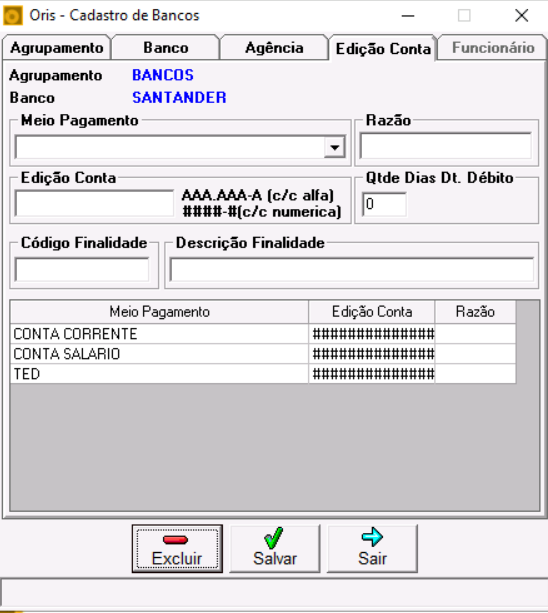
Task: Select the Funcionário tab
Action: (x=493, y=48)
